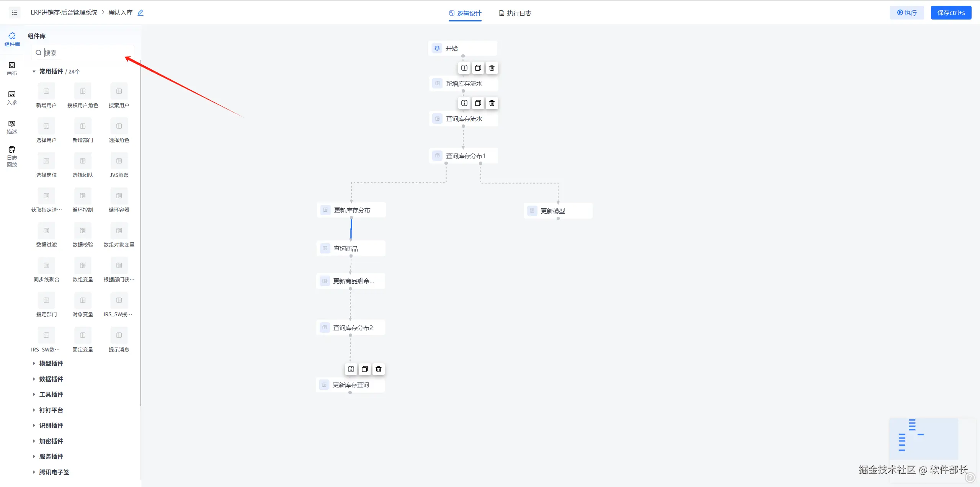
Task: Click the 保存ctrl+s button
Action: 951,13
